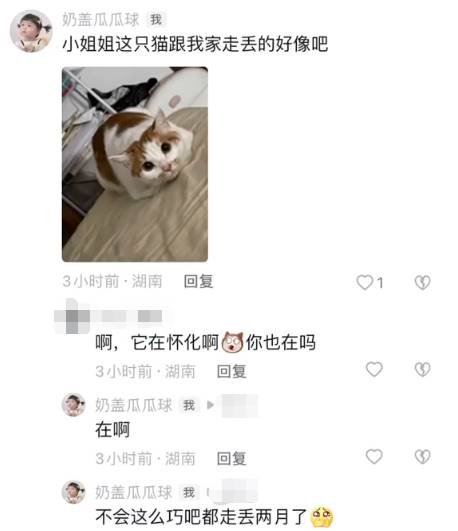Tap the reply text '不会这么巧吧都走丢两月了'
This screenshot has width=458, height=531.
(x=201, y=517)
